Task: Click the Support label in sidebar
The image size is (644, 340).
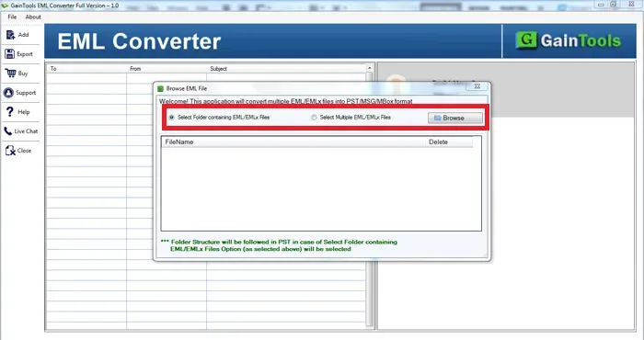Action: point(26,93)
